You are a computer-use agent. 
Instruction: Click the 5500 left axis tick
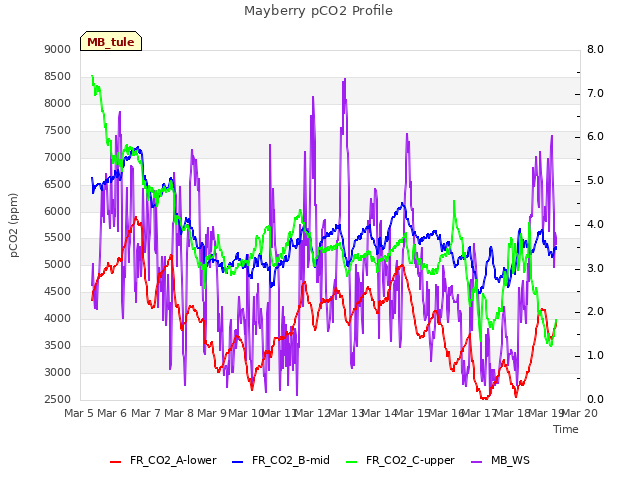click(58, 238)
